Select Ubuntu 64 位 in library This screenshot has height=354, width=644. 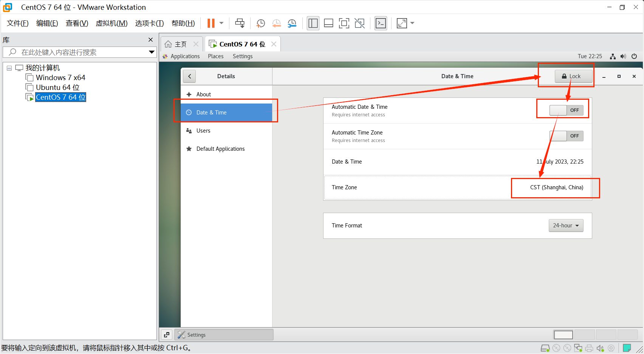coord(57,87)
